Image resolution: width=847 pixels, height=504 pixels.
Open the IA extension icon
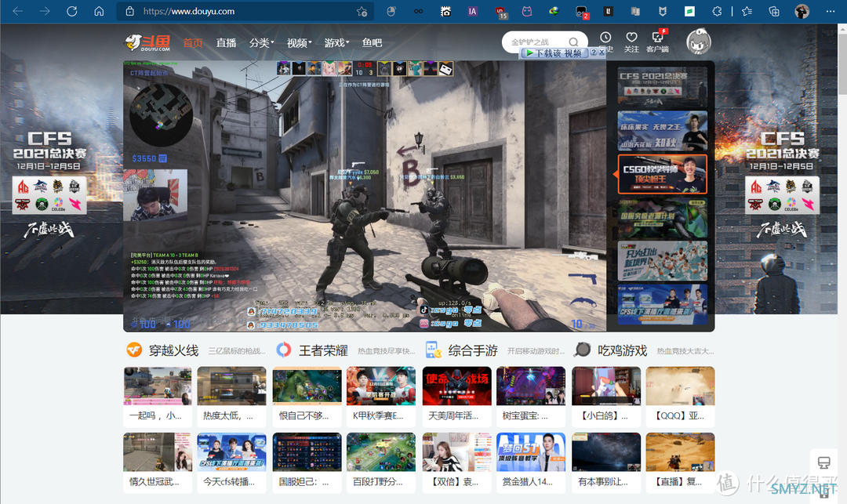473,11
